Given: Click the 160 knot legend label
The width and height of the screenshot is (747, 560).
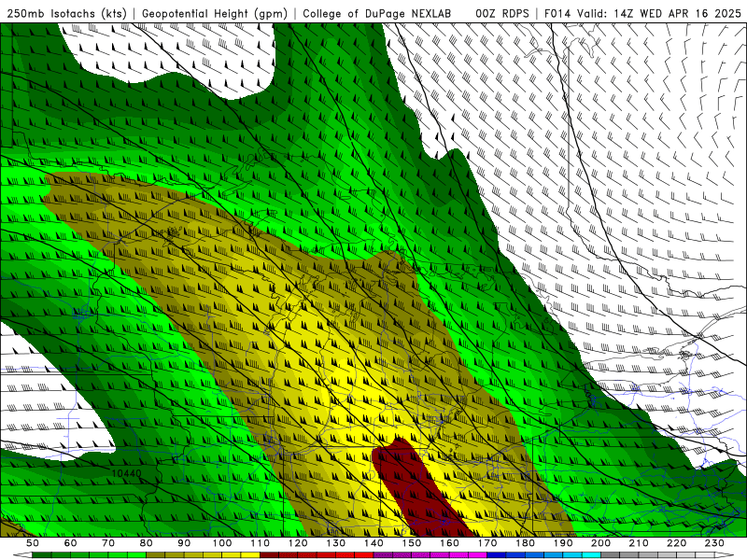Looking at the screenshot, I should 449,543.
